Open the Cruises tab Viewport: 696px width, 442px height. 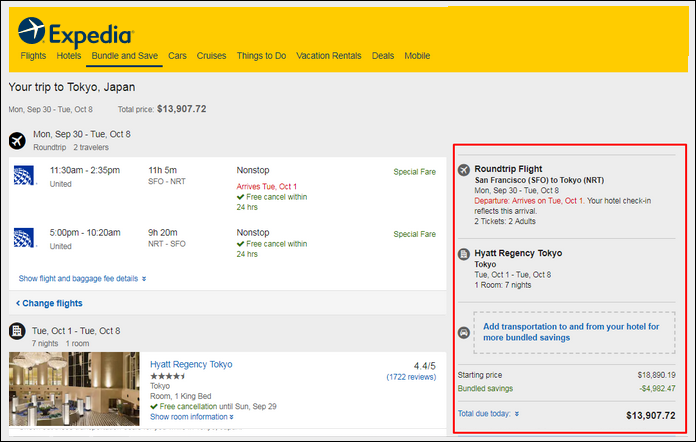pyautogui.click(x=211, y=56)
